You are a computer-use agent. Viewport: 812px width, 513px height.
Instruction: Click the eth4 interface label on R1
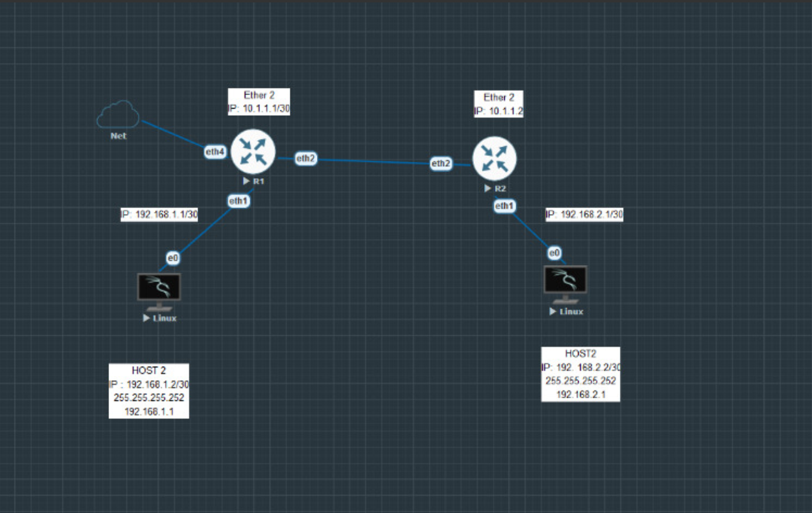(x=215, y=152)
